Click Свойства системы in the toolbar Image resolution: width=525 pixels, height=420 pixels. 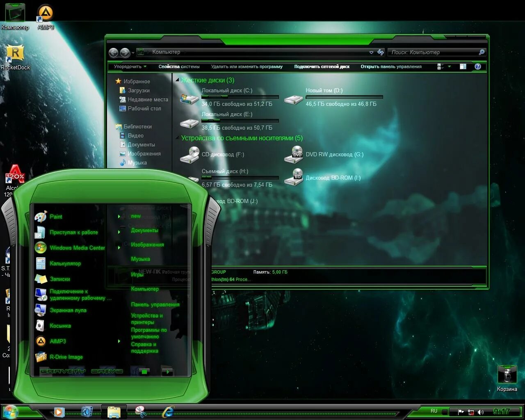[179, 66]
